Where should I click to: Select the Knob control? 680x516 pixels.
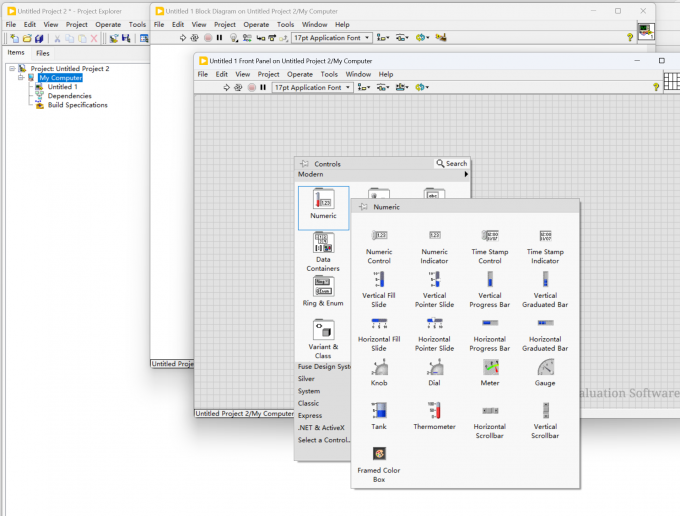point(379,373)
